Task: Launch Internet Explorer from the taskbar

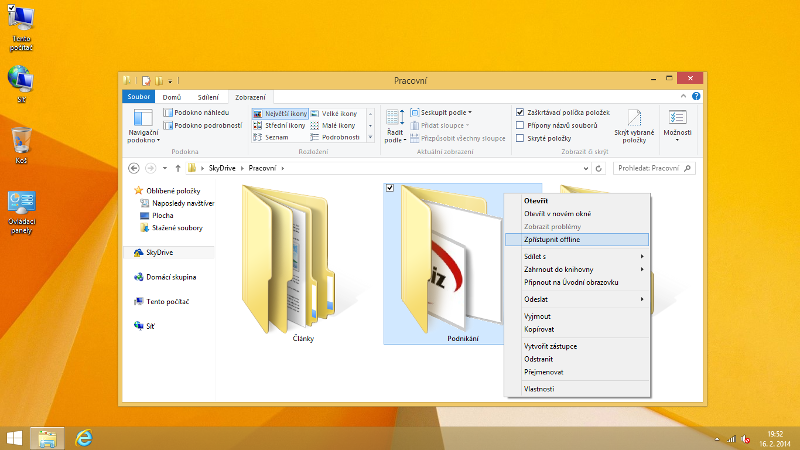Action: [85, 437]
